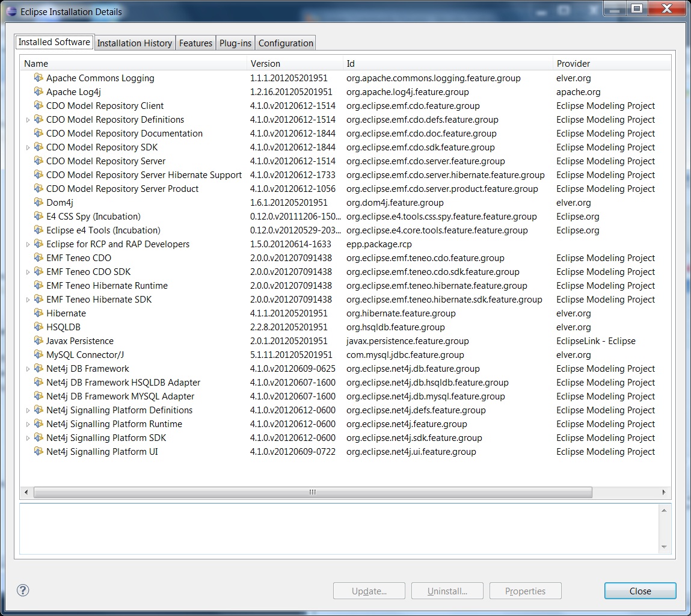Switch to the Plug-ins tab
This screenshot has width=691, height=616.
pos(235,43)
